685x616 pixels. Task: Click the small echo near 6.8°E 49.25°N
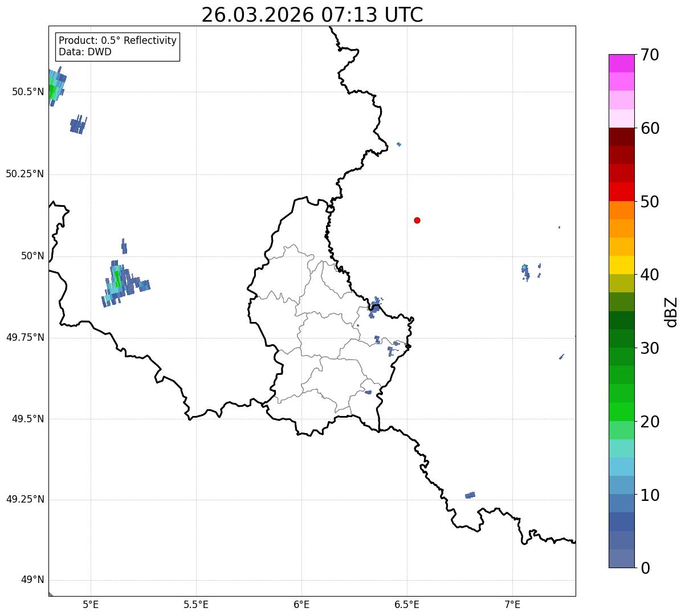(470, 495)
